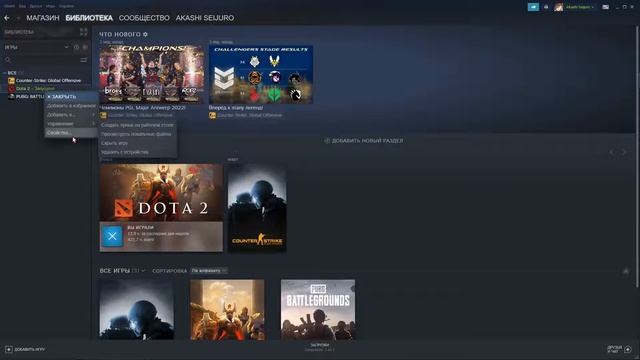Open the Dota 2 recent game banner
Screen dimensions: 640x360
coord(161,193)
